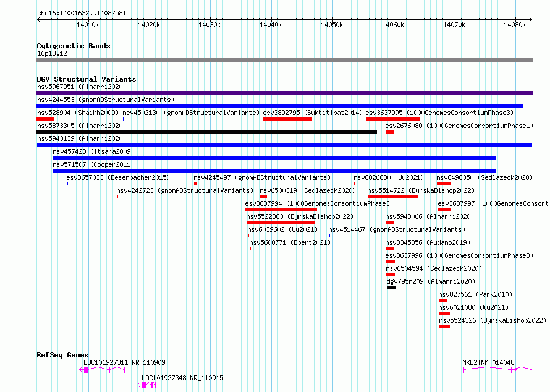Click nsv571507 (Cooper2011) label
The height and width of the screenshot is (392, 550).
click(x=93, y=164)
